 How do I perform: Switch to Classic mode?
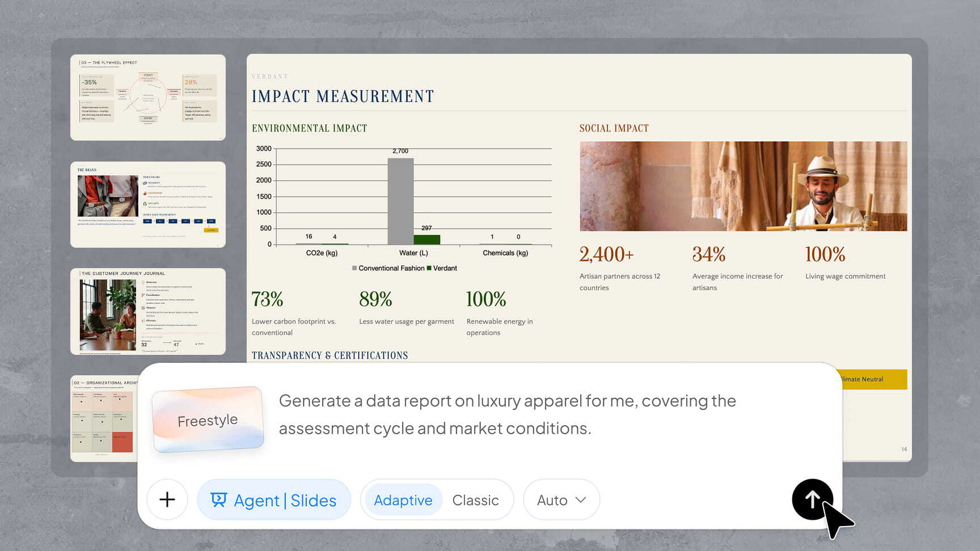click(475, 500)
